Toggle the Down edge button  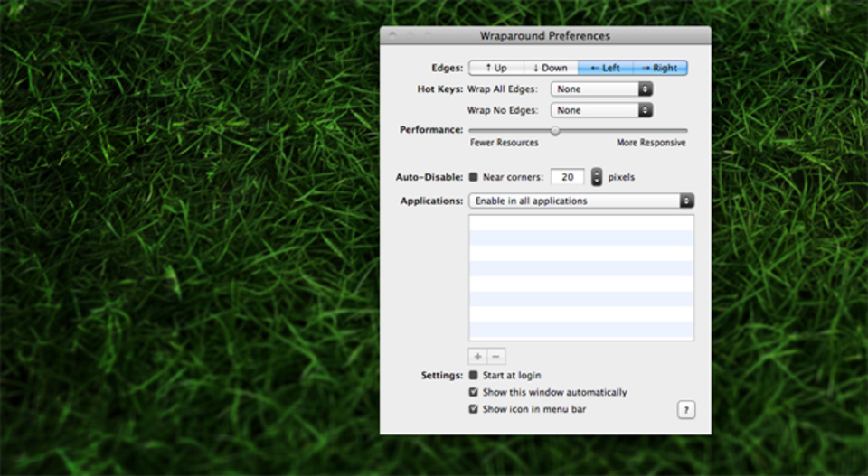tap(551, 68)
